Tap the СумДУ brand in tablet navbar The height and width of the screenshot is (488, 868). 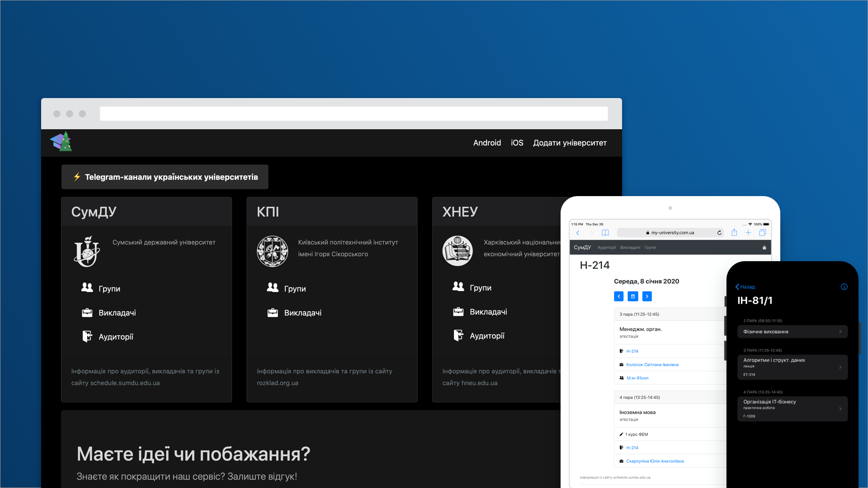tap(582, 248)
